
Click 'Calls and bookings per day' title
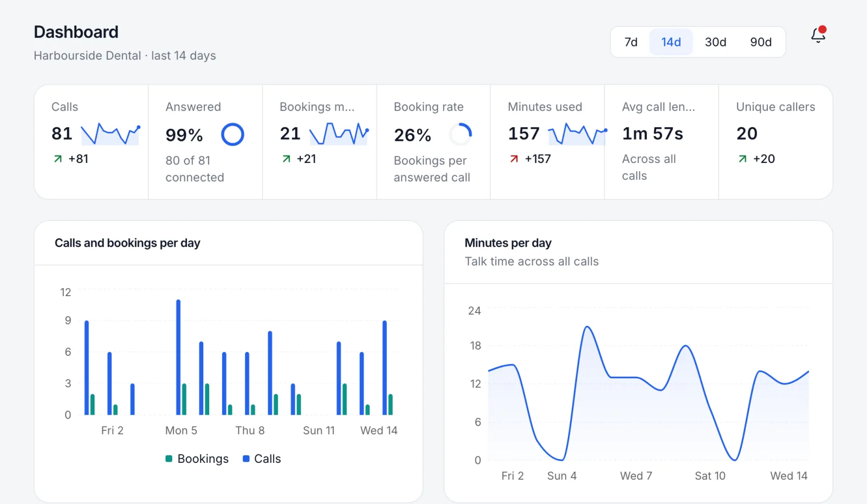[127, 243]
